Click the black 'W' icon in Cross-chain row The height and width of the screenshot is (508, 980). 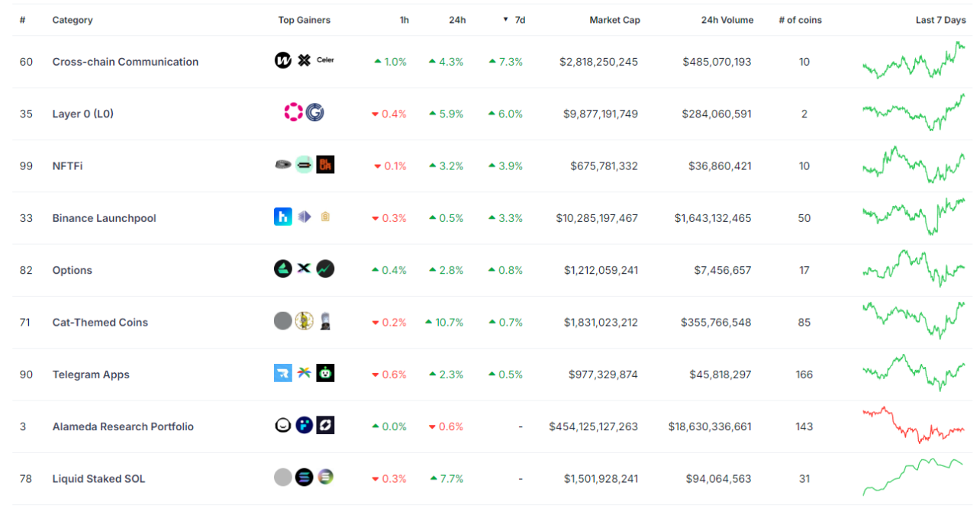pyautogui.click(x=283, y=60)
